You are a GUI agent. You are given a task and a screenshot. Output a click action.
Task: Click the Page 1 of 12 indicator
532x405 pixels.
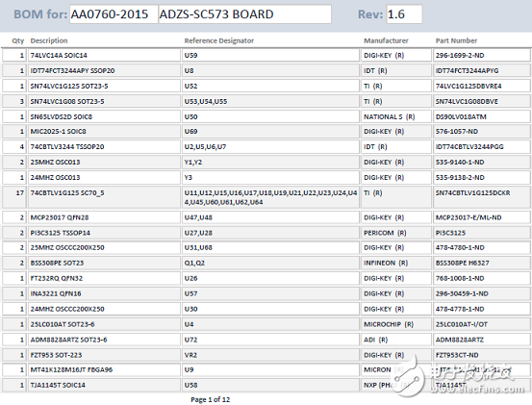tap(211, 399)
